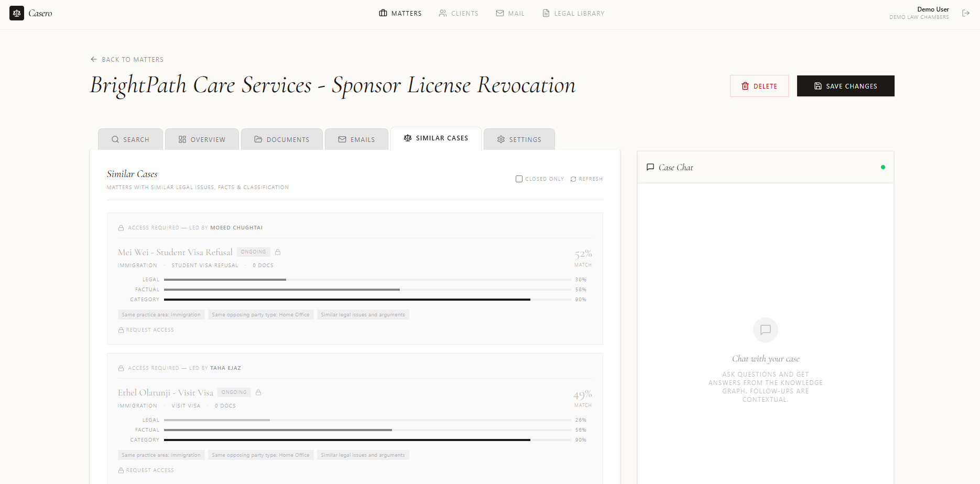Switch to the Overview tab

[202, 139]
